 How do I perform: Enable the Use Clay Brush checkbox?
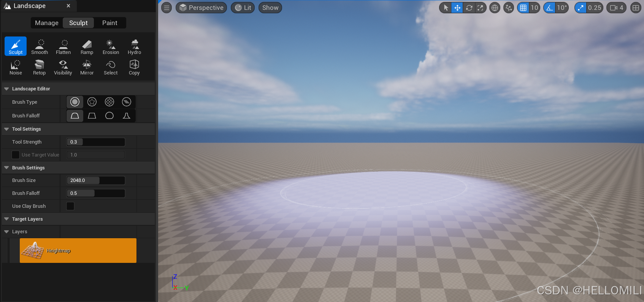tap(70, 206)
